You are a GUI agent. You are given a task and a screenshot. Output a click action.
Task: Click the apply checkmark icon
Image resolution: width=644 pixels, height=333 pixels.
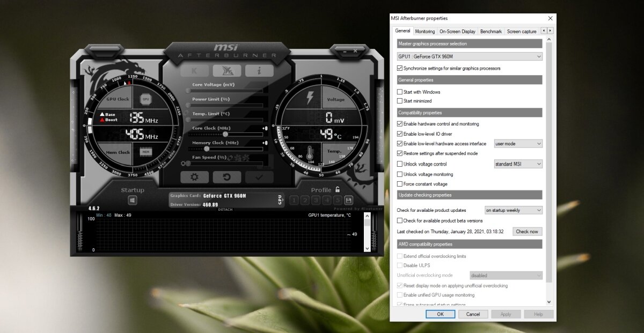pyautogui.click(x=259, y=177)
